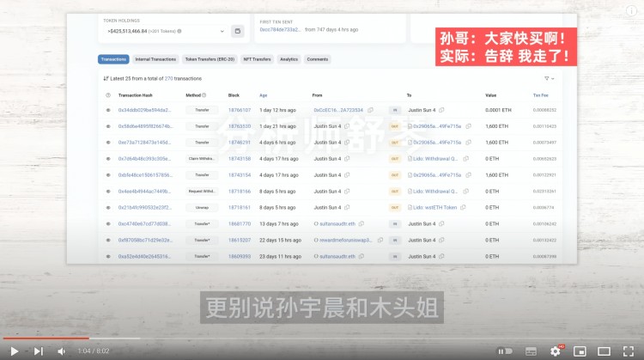Turn on subtitles/closed captions

pos(532,351)
